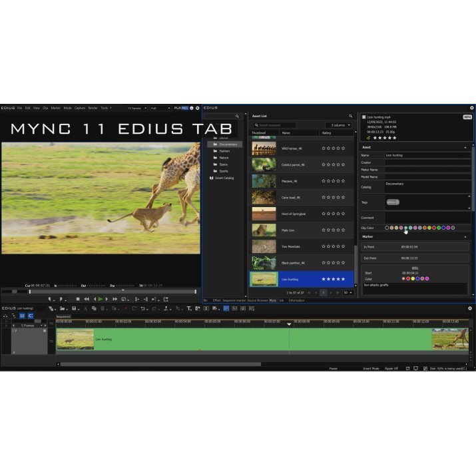Viewport: 476px width, 476px height.
Task: Collapse the Marker section
Action: 465,237
